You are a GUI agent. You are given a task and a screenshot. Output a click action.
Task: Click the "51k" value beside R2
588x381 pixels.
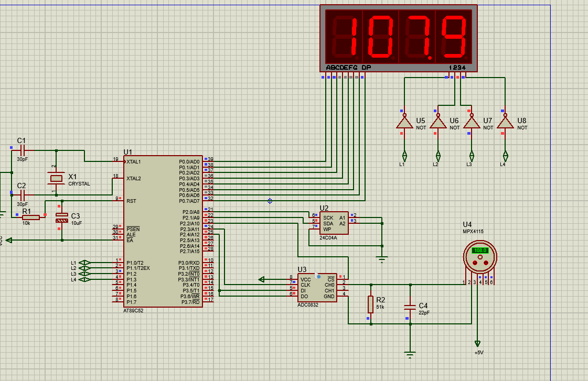(380, 307)
